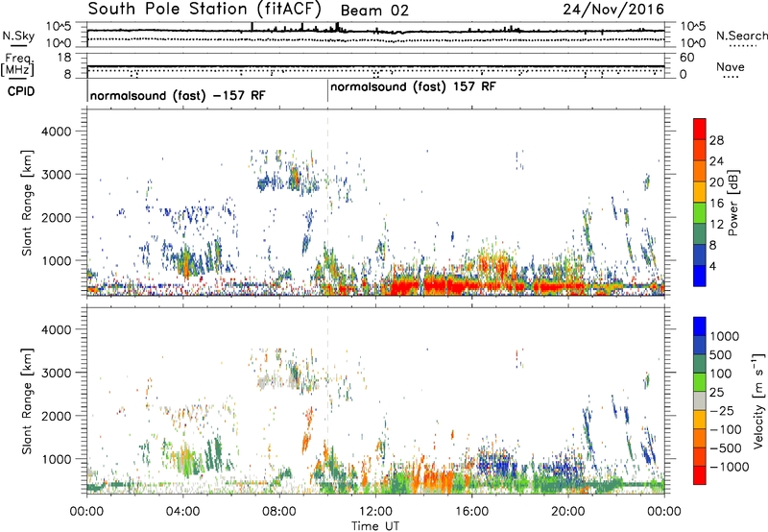Image resolution: width=768 pixels, height=532 pixels.
Task: Click the "1000" tick on Velocity colorbar
Action: coord(725,336)
